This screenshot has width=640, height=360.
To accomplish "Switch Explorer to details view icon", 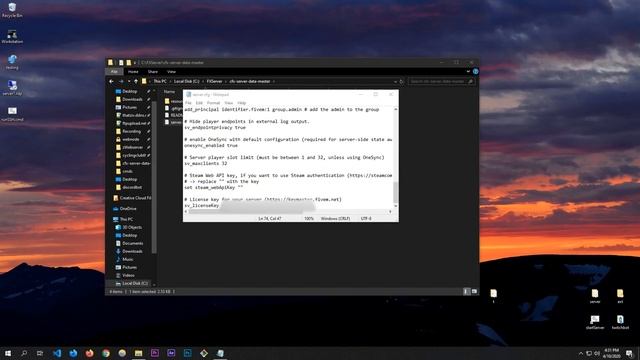I will tap(467, 291).
